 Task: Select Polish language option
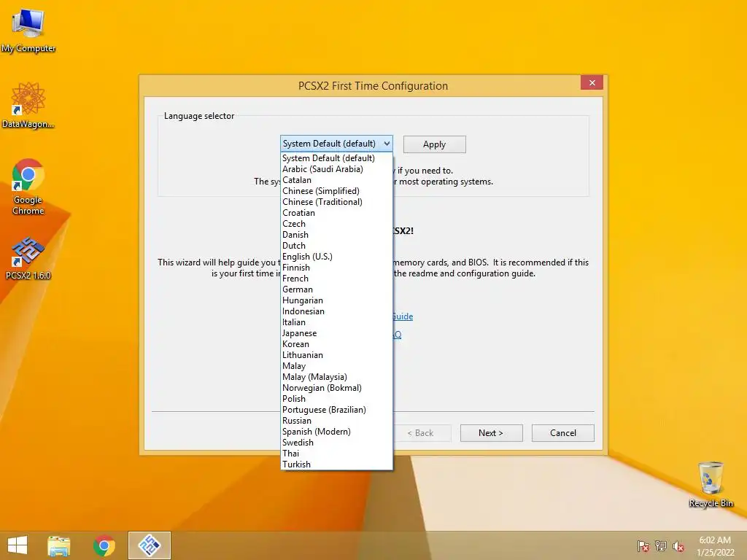336,399
